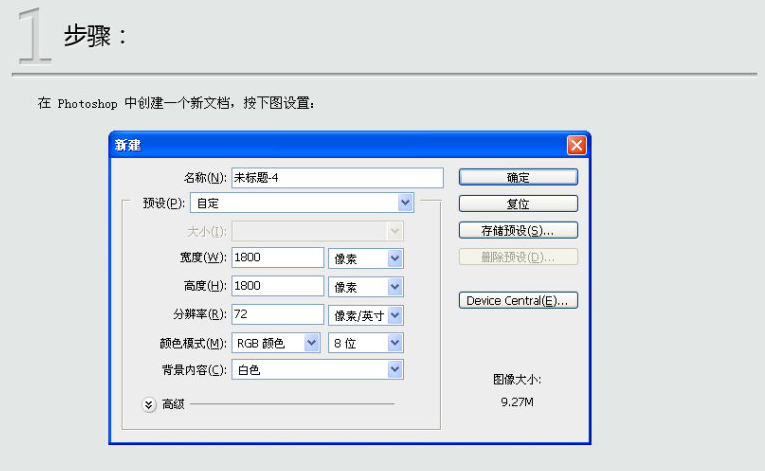This screenshot has width=765, height=471.
Task: Open the 宽度 unit dropdown 像素
Action: [x=365, y=259]
